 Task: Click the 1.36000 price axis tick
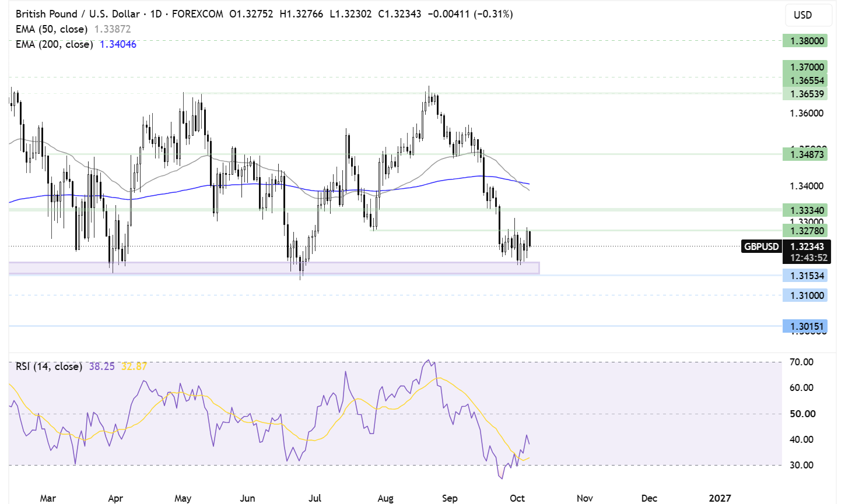[807, 113]
